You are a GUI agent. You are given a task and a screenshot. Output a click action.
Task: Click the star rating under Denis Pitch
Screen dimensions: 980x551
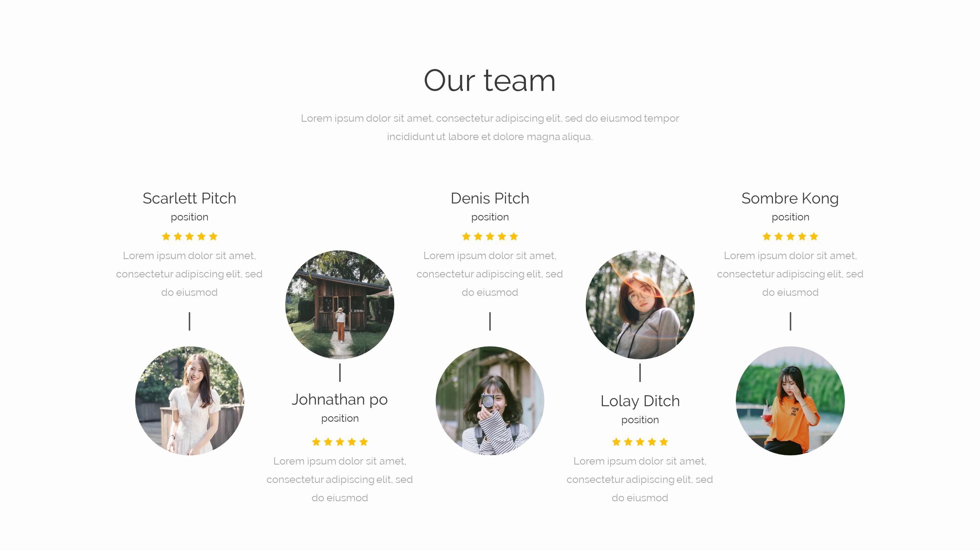(490, 236)
